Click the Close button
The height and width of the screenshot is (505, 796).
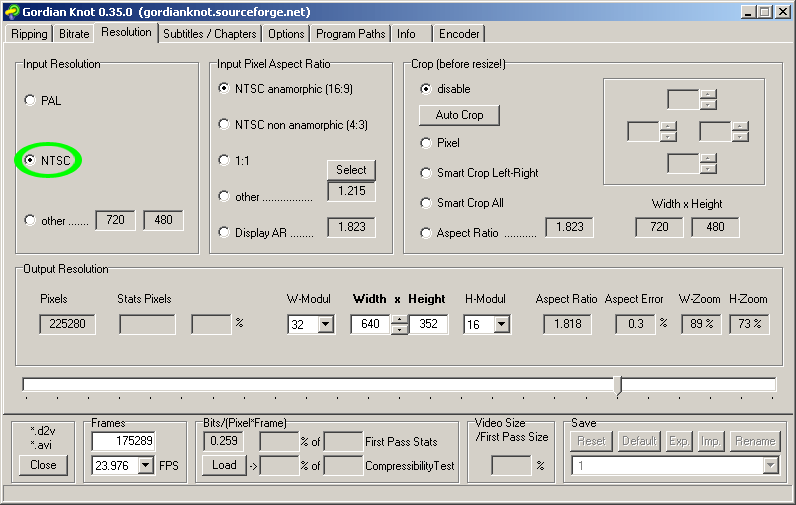pos(43,465)
